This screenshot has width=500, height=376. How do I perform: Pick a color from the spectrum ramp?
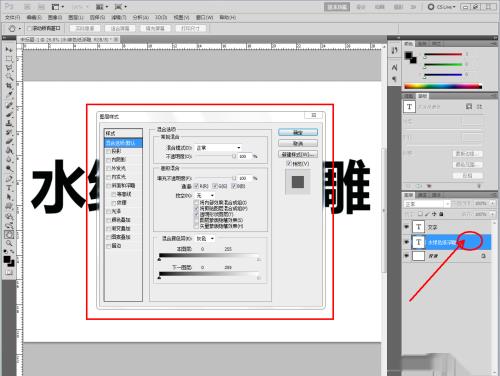click(x=443, y=86)
